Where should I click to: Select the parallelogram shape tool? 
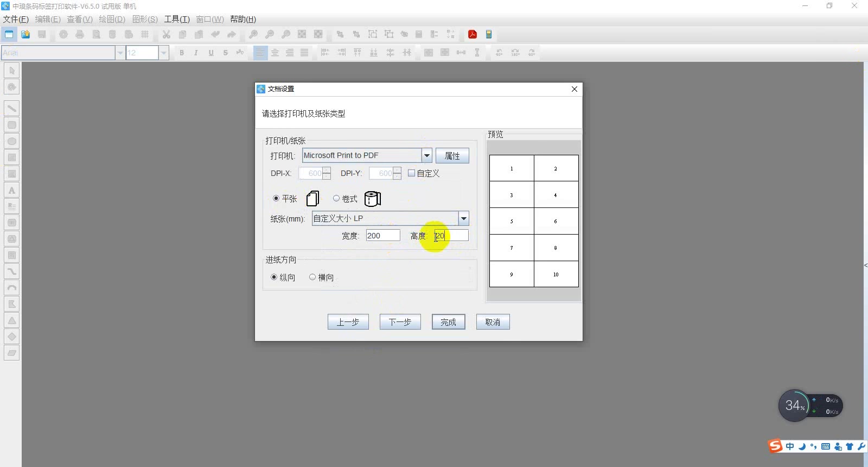click(x=12, y=353)
